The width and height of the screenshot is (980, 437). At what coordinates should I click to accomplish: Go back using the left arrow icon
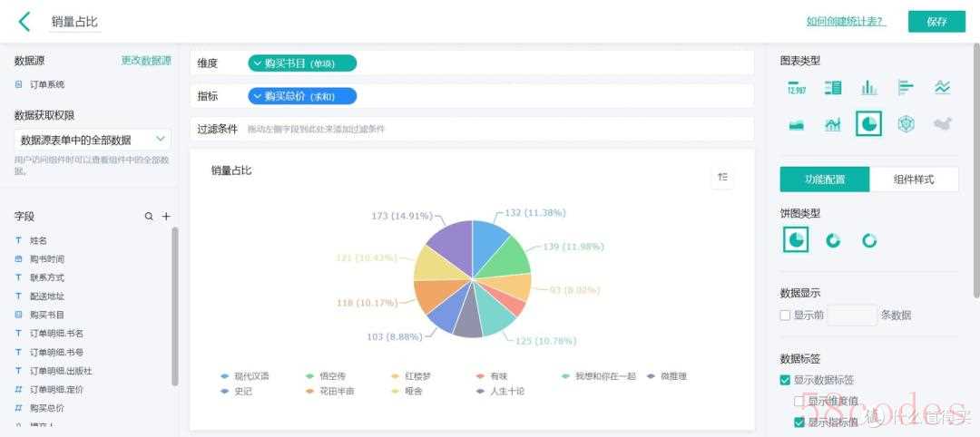pyautogui.click(x=24, y=22)
